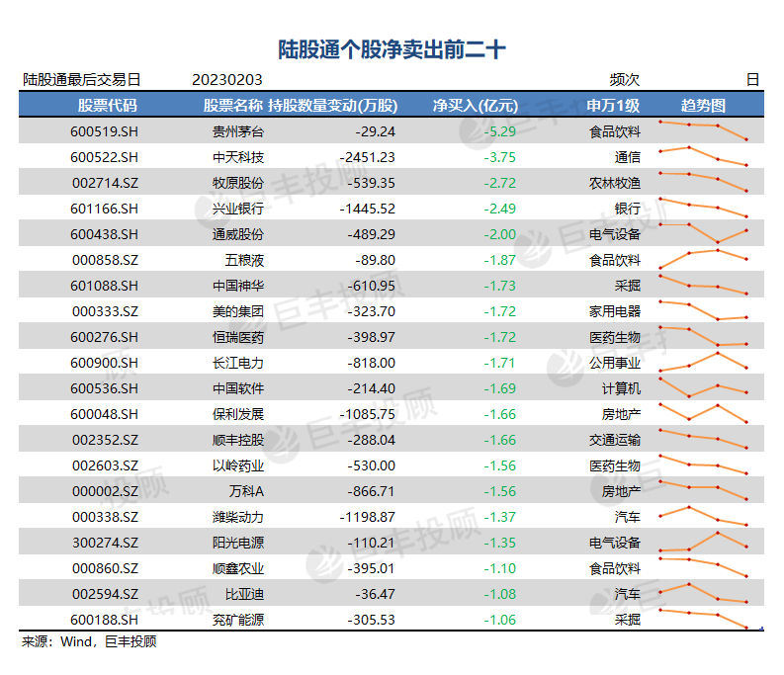Screen dimensions: 784x675
Task: Click the 趋势图 column header
Action: click(x=703, y=106)
